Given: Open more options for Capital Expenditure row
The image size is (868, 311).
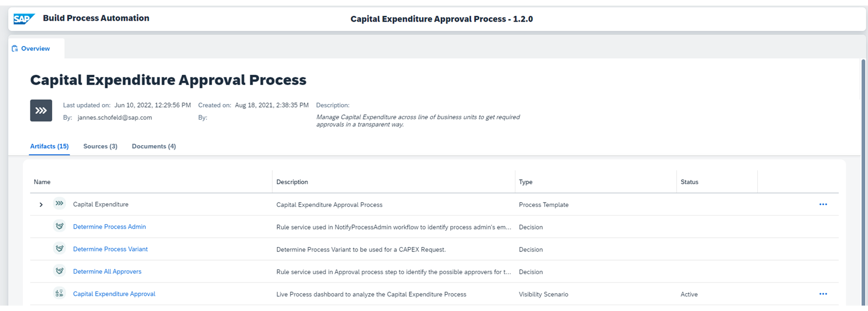Looking at the screenshot, I should coord(823,204).
